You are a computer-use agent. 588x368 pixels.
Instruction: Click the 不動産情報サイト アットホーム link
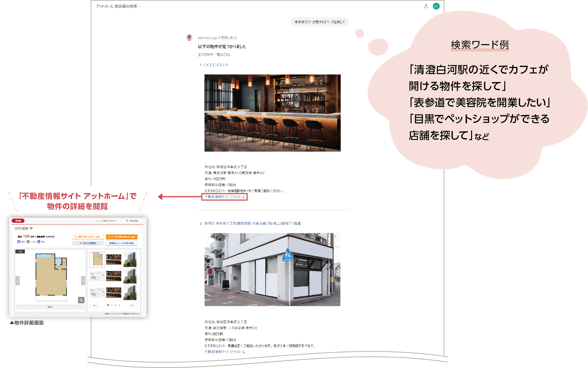[224, 197]
